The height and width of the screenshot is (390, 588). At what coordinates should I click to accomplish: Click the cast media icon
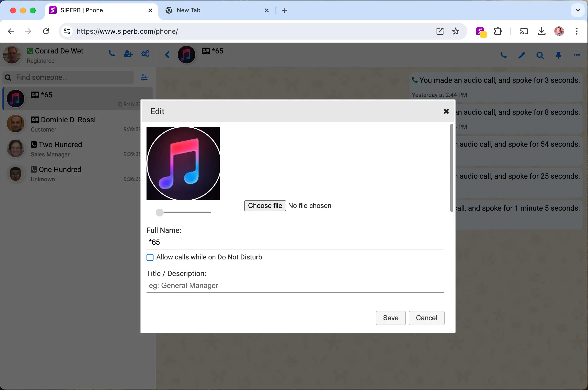(524, 31)
